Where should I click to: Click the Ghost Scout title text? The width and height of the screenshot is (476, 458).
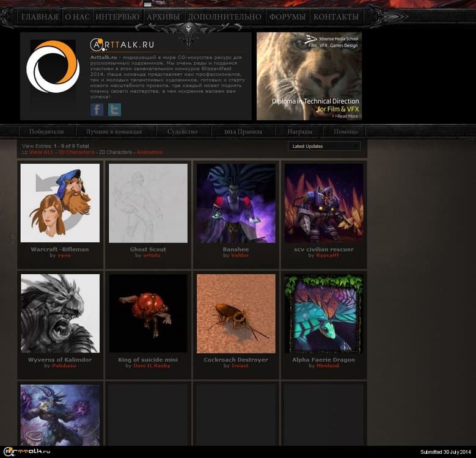pos(148,249)
